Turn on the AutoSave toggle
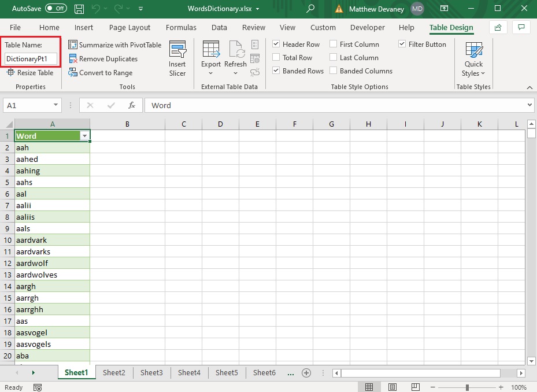The height and width of the screenshot is (392, 537). (56, 9)
